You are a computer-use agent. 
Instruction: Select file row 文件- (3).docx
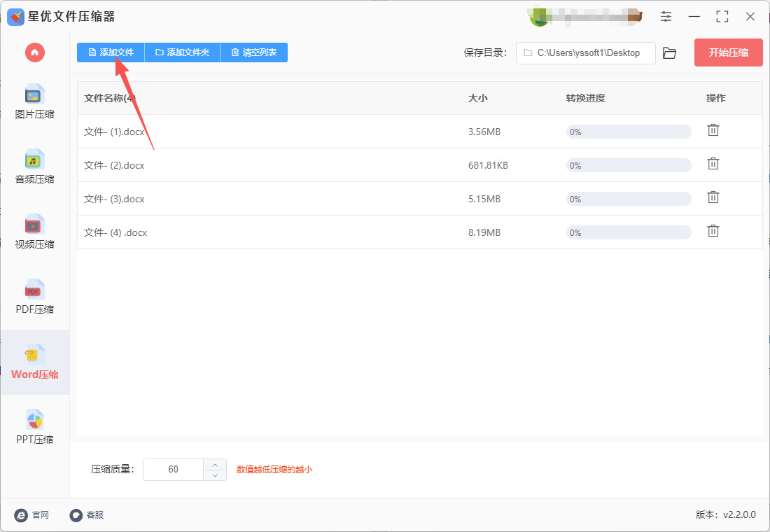(x=420, y=199)
